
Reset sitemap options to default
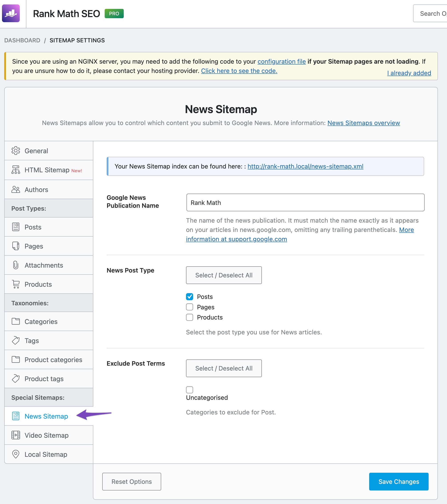pyautogui.click(x=131, y=481)
